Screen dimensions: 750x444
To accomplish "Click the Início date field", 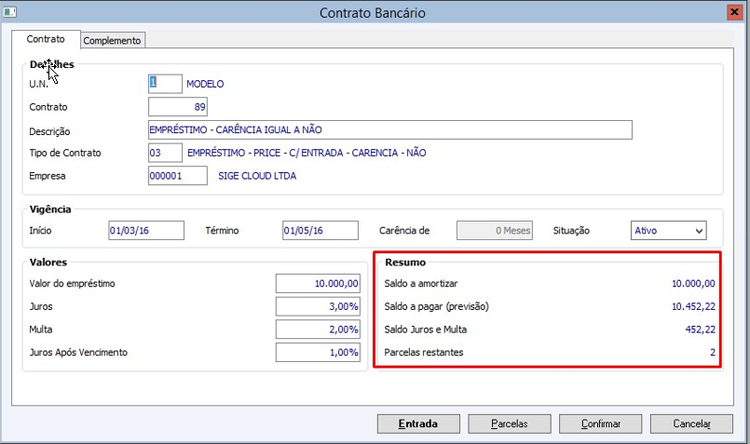I will tap(146, 230).
